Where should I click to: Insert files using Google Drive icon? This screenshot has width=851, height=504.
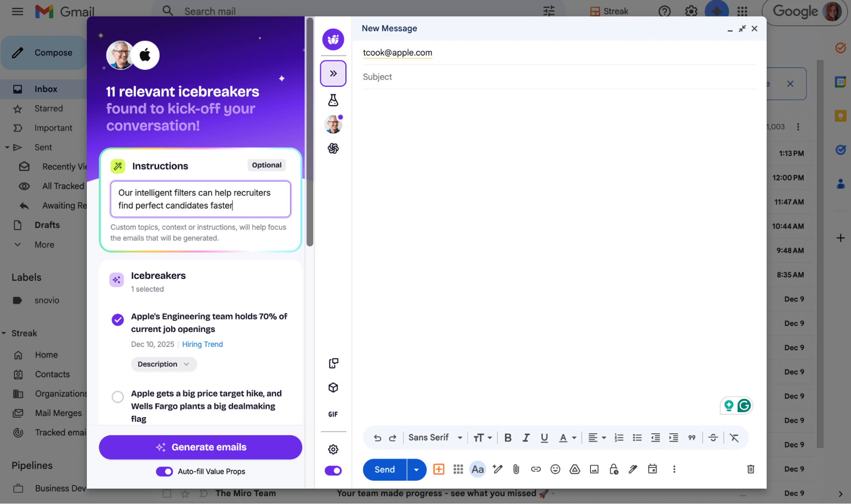[x=575, y=469]
